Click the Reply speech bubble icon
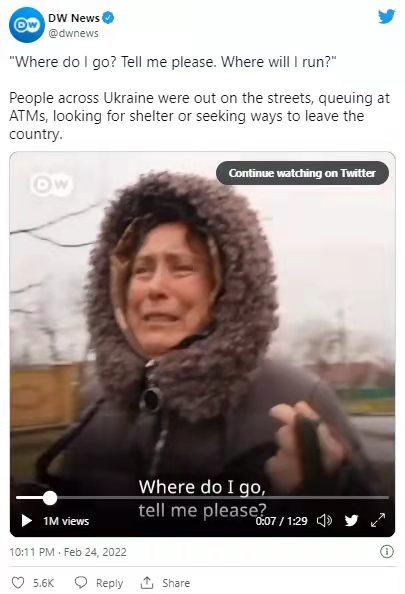Viewport: 405px width, 594px height. 81,583
